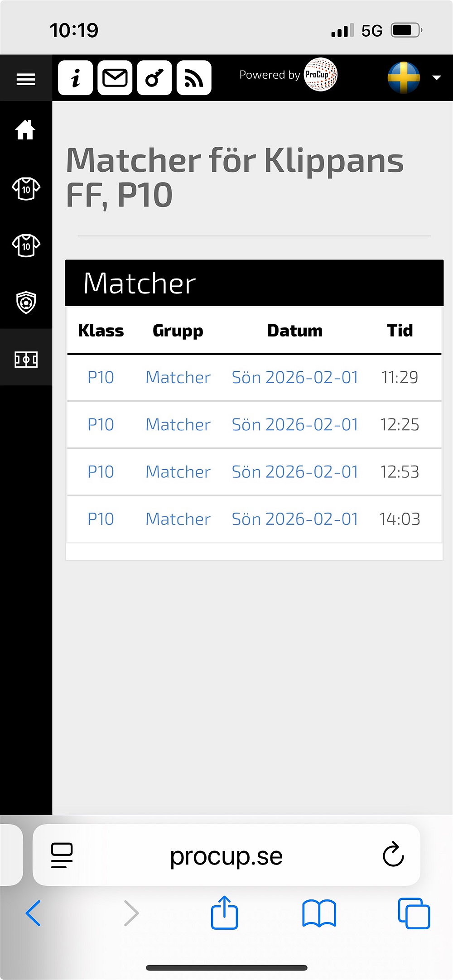Tap the club shield badge icon
Viewport: 453px width, 980px height.
(x=26, y=302)
